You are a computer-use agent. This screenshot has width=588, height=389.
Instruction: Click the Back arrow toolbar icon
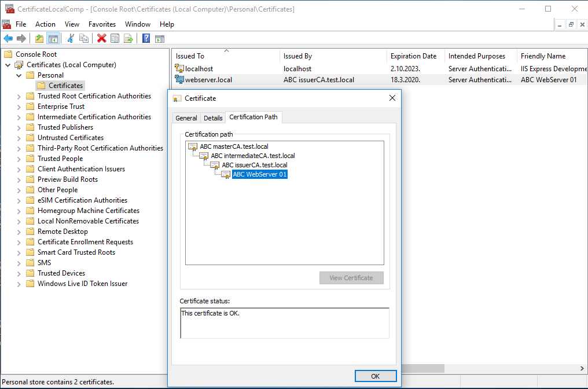click(8, 38)
